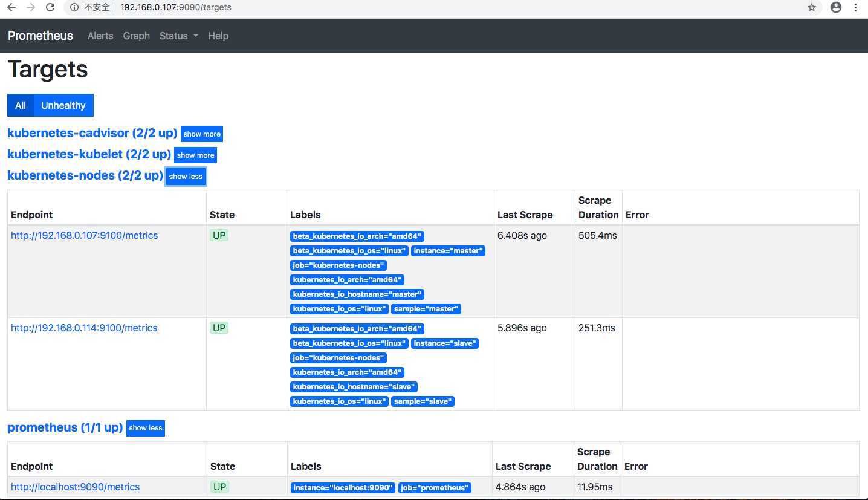Screen dimensions: 868x500
Task: Click job="prometheus" label badge
Action: click(x=435, y=488)
